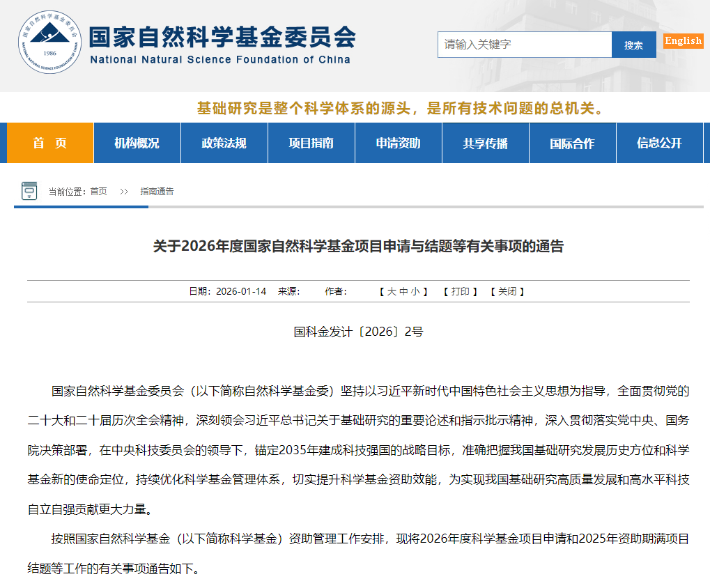Select 政策法规 in the navigation bar
The image size is (710, 588).
pos(224,143)
